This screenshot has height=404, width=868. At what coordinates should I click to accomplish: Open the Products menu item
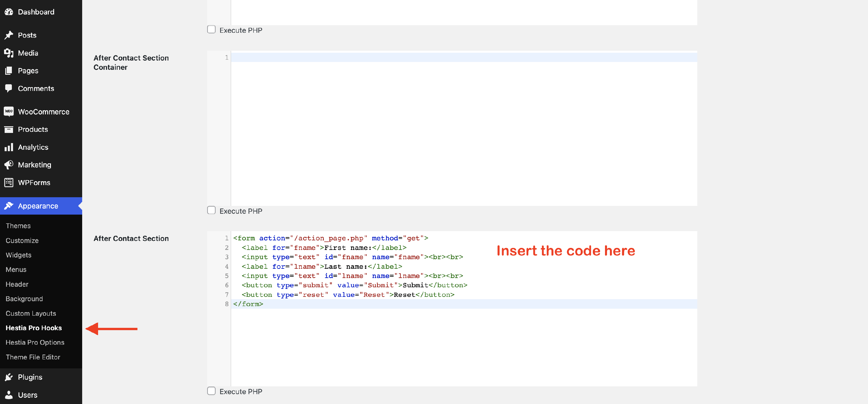click(33, 129)
